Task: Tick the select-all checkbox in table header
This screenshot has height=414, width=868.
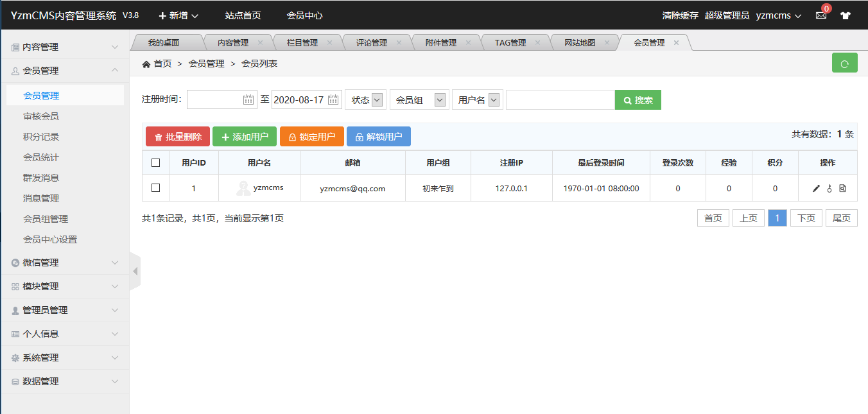Action: (155, 162)
